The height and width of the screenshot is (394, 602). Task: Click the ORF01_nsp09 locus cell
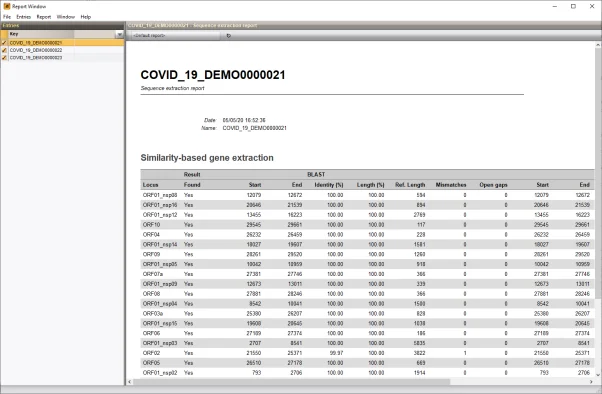pyautogui.click(x=160, y=284)
